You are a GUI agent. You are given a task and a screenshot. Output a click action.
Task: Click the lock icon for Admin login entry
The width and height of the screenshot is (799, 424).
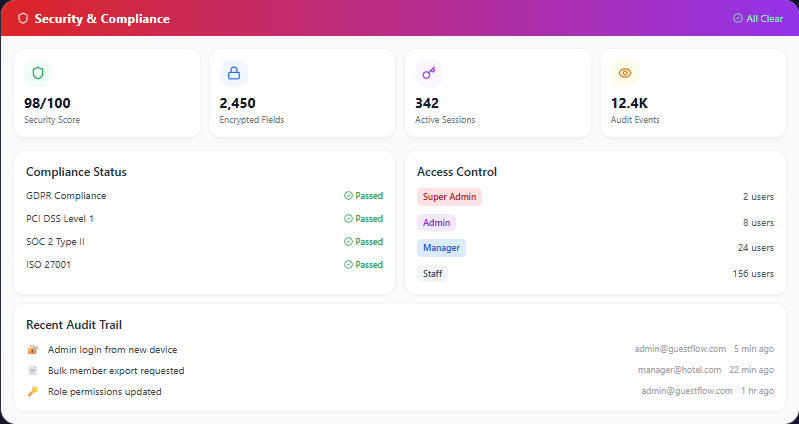(33, 350)
